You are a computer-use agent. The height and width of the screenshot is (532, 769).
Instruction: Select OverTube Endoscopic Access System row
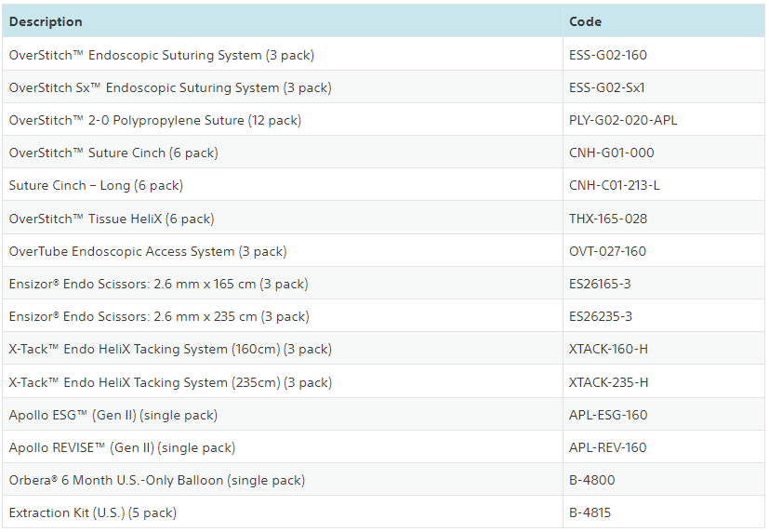pos(148,251)
